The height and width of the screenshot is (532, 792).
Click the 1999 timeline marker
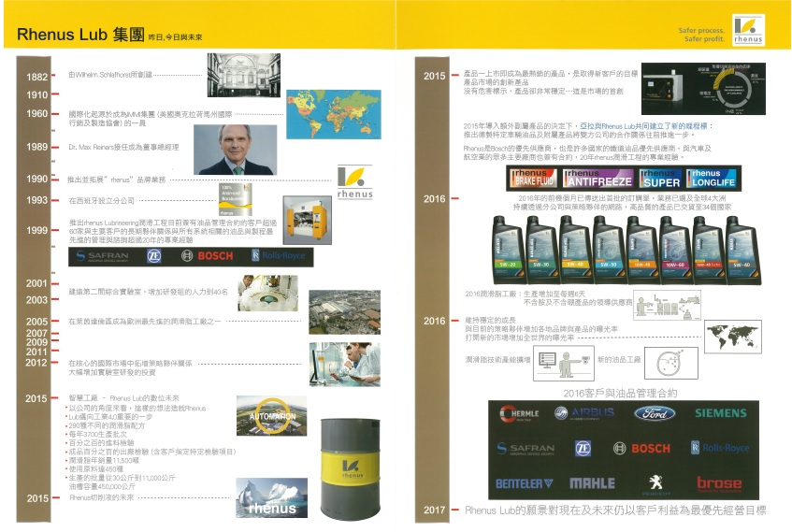click(x=36, y=230)
